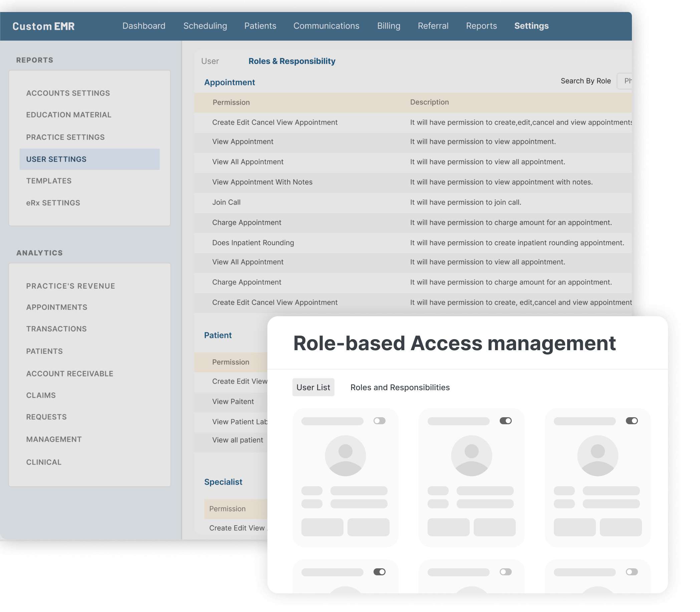Go to the Communications section
The height and width of the screenshot is (612, 700).
326,26
